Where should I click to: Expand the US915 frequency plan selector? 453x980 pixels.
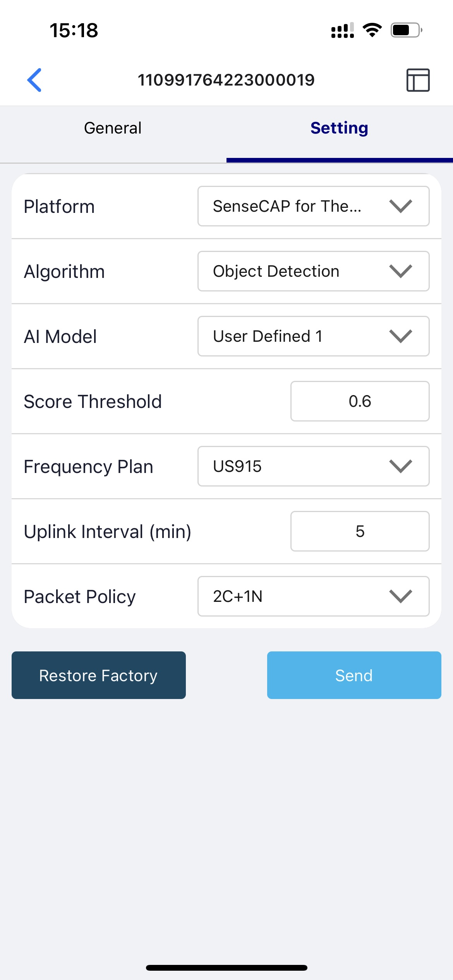click(x=313, y=466)
